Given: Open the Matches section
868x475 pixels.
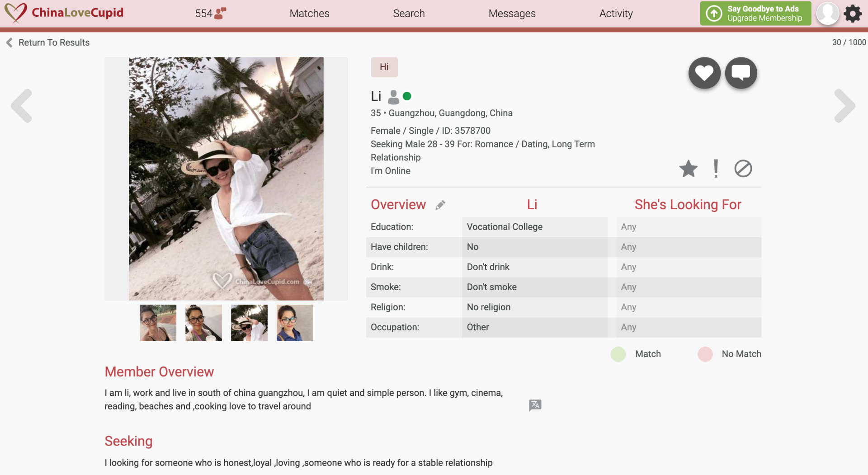Looking at the screenshot, I should coord(309,13).
